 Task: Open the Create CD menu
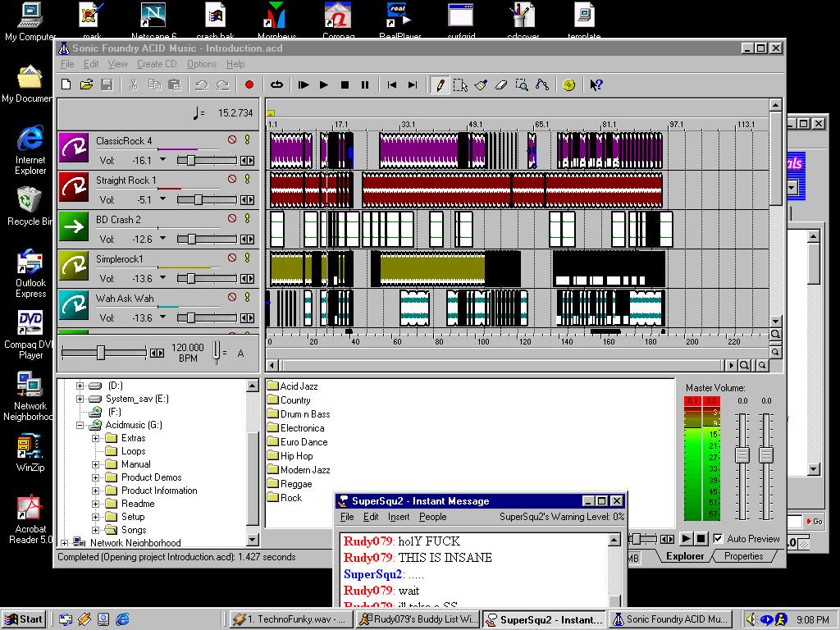pyautogui.click(x=156, y=64)
